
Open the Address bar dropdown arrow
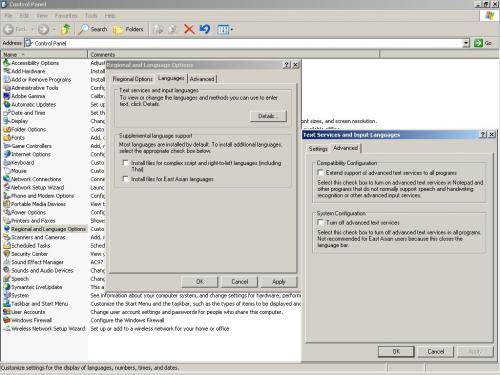click(x=466, y=43)
